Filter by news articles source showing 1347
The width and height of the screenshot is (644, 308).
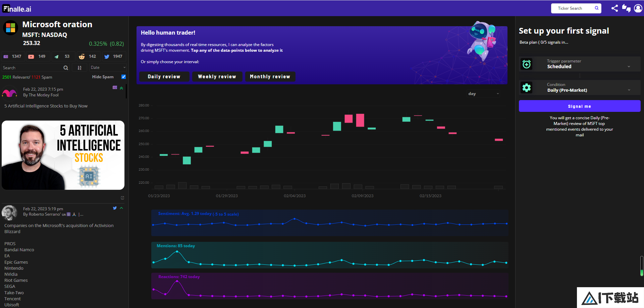13,56
